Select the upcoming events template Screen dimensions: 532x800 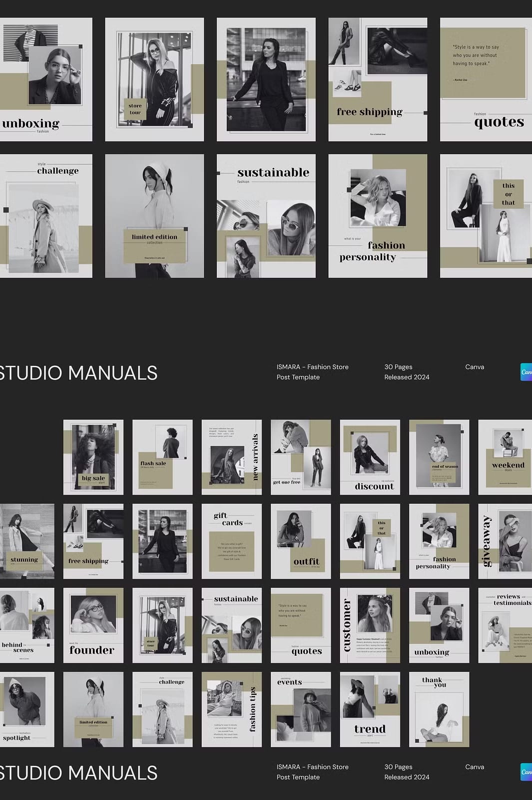(301, 709)
